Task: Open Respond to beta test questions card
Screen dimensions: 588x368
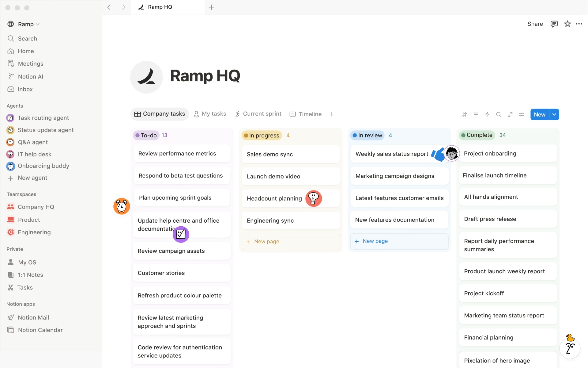Action: pos(182,176)
